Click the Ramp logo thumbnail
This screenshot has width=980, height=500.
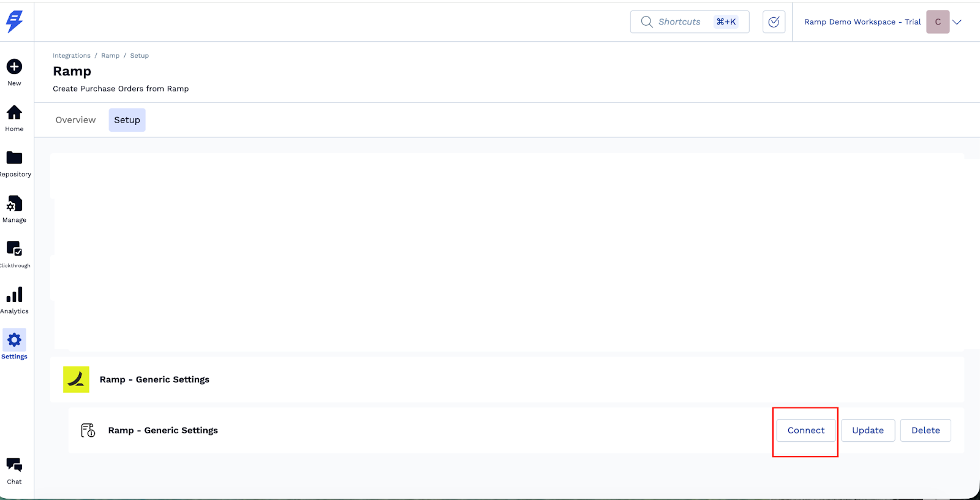(76, 379)
